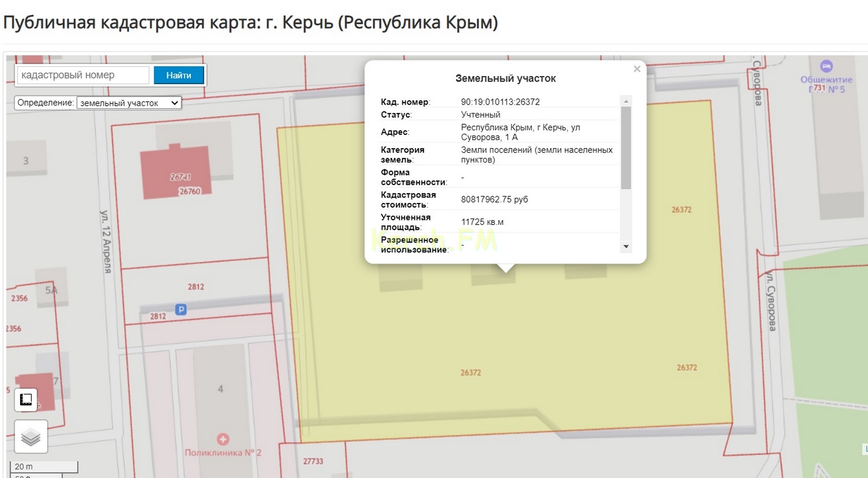Click parcel label 26741 on red building
This screenshot has height=478, width=868.
pos(180,177)
